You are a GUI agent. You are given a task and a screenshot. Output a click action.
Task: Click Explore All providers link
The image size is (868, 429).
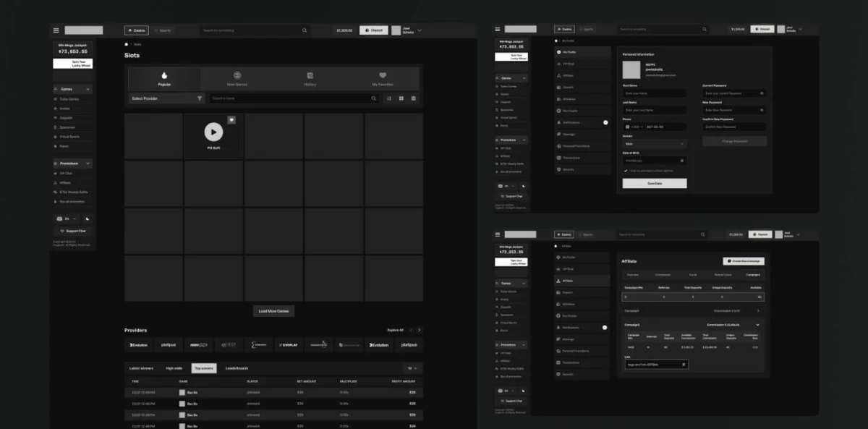click(396, 330)
